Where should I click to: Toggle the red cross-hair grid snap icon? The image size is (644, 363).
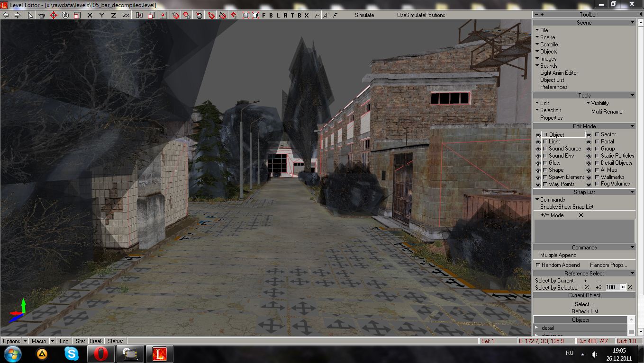(x=163, y=15)
